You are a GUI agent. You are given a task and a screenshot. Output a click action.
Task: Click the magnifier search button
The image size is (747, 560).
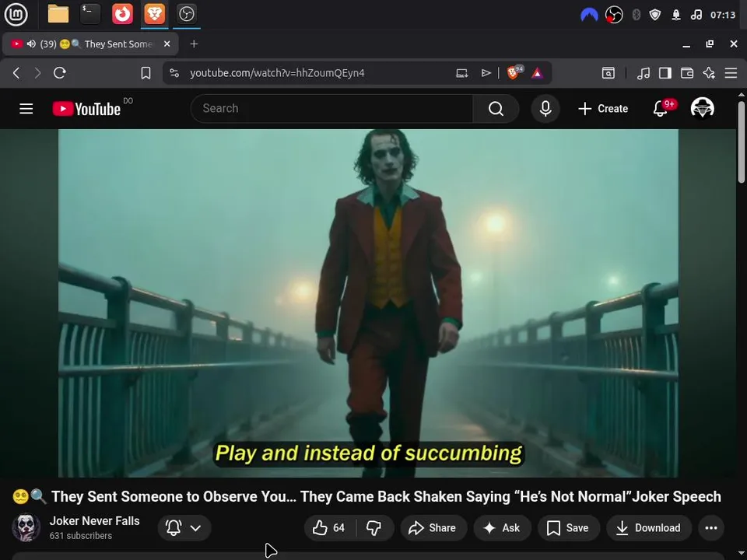(x=496, y=109)
